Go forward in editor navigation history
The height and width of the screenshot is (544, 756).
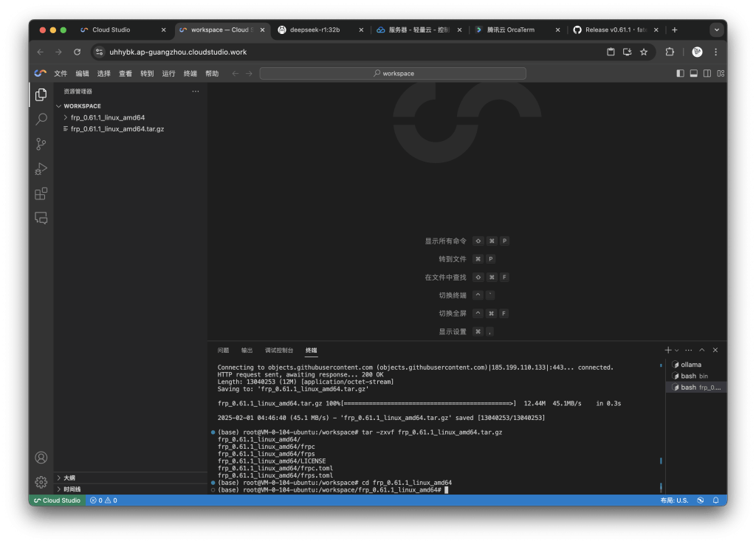[x=249, y=73]
